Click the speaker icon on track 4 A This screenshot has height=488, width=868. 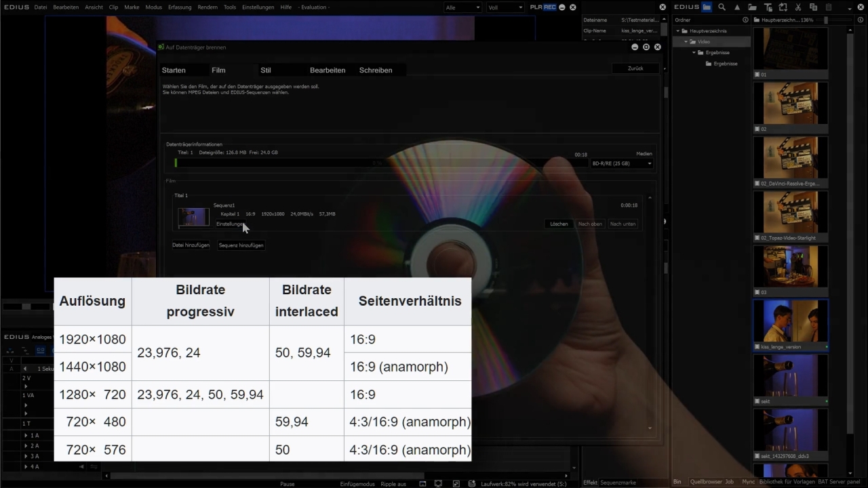pyautogui.click(x=82, y=466)
